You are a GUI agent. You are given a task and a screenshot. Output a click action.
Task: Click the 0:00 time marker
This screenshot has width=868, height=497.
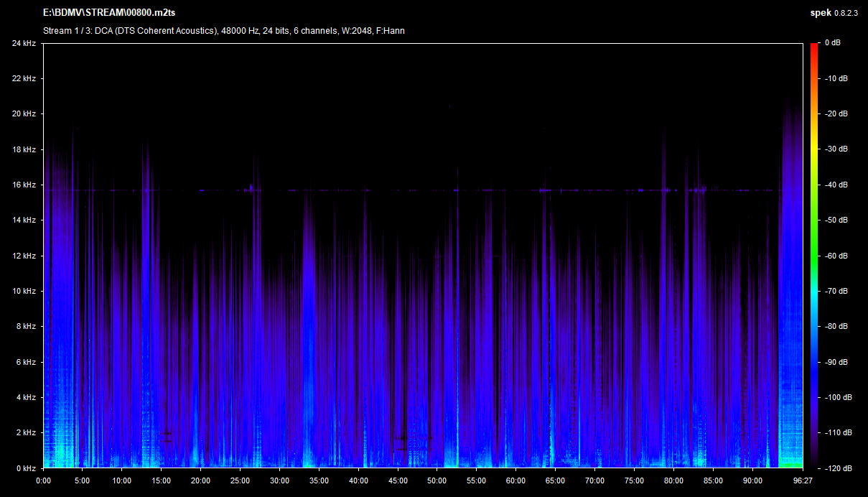[43, 480]
